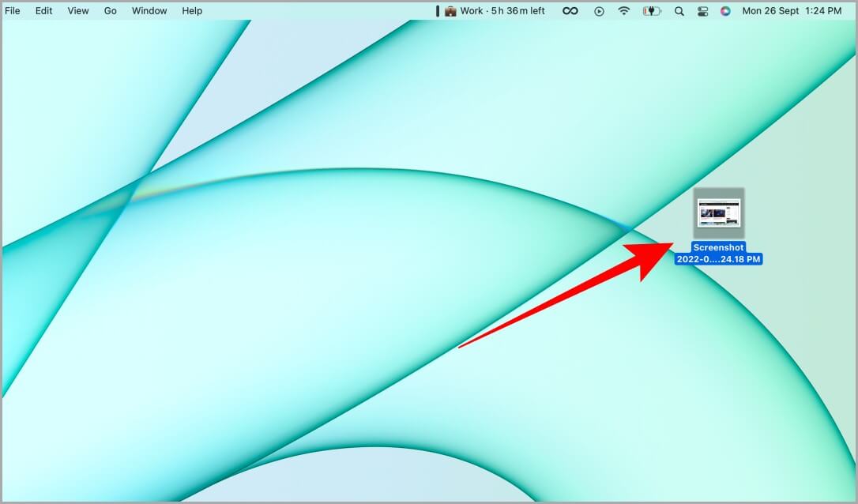
Task: Click the Screenshot file name label
Action: click(718, 254)
